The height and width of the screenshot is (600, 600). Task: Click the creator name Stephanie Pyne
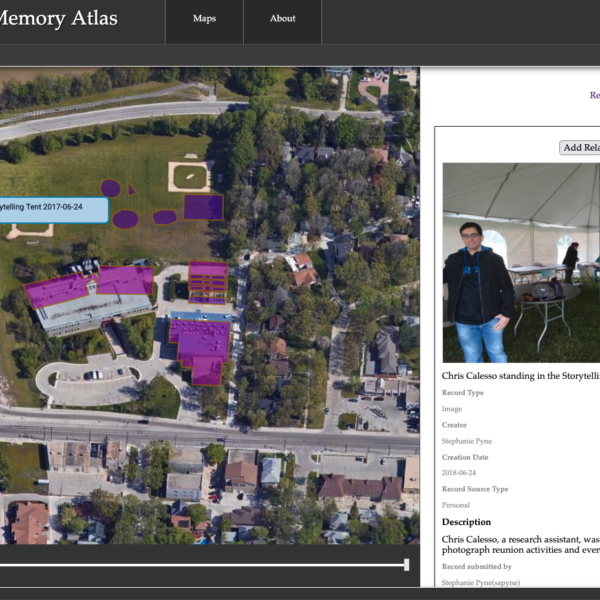[467, 441]
